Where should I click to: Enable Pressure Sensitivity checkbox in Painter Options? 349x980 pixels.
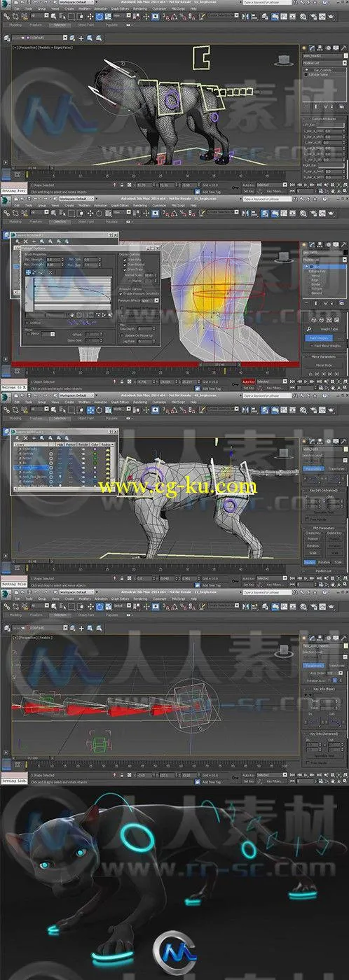tap(120, 293)
